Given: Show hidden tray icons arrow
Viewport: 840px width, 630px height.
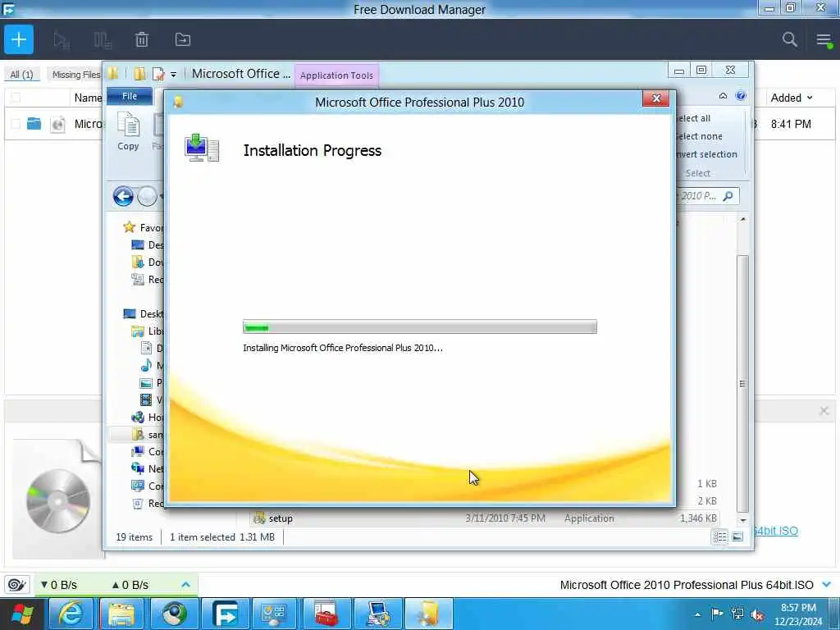Looking at the screenshot, I should tap(697, 615).
